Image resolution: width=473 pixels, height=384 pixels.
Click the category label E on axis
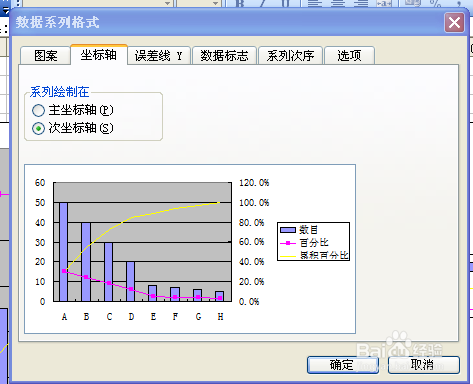pyautogui.click(x=153, y=317)
